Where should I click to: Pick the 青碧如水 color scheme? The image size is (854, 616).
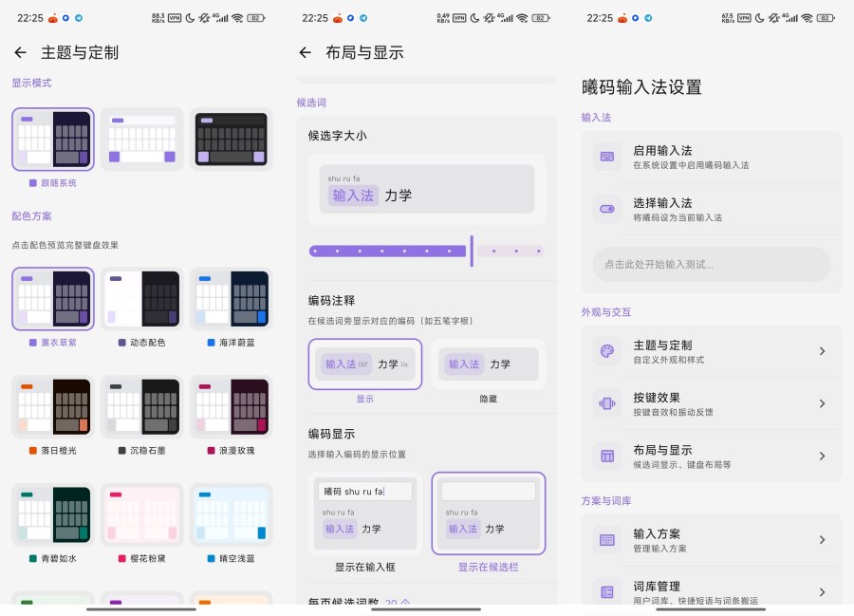[x=53, y=514]
